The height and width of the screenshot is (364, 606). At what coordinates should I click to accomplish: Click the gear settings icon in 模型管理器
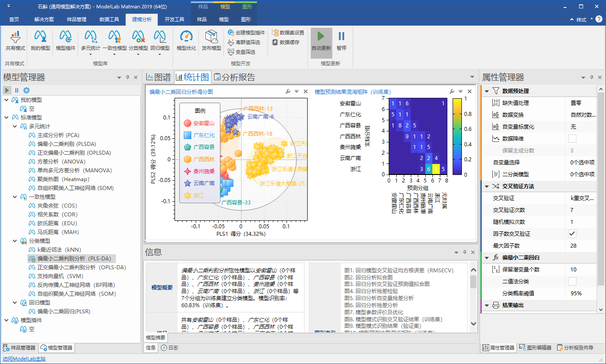tap(26, 90)
